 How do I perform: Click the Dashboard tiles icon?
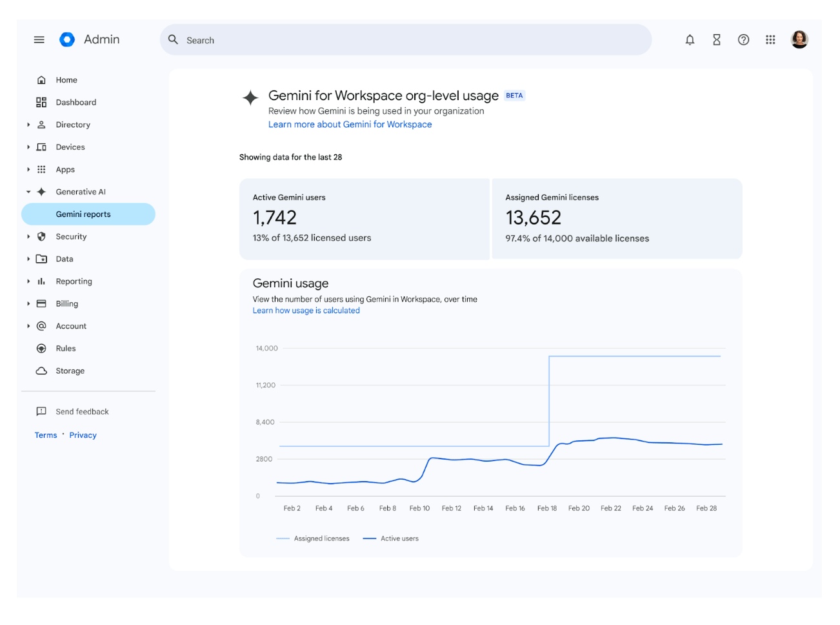click(x=41, y=102)
